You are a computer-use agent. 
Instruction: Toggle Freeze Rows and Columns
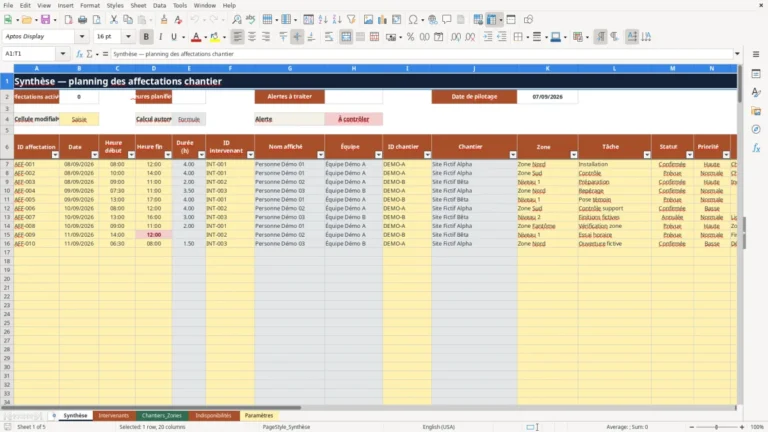(x=492, y=20)
